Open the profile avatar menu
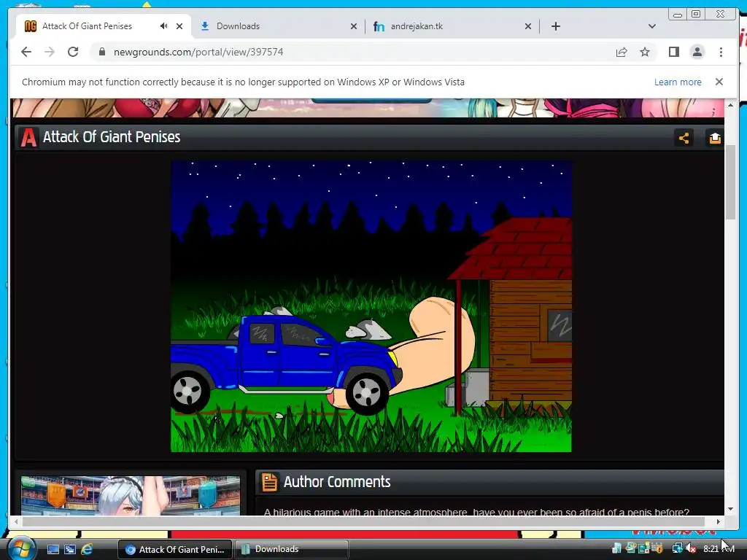 tap(697, 52)
